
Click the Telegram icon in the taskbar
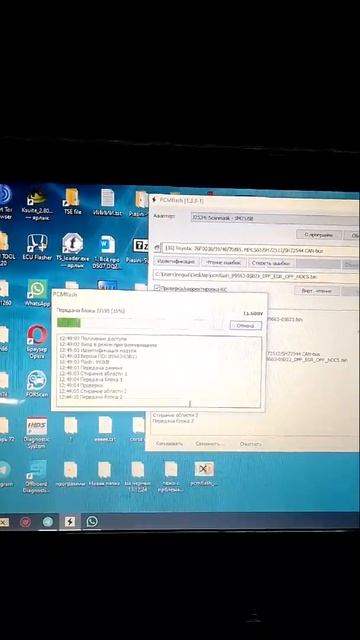click(48, 522)
